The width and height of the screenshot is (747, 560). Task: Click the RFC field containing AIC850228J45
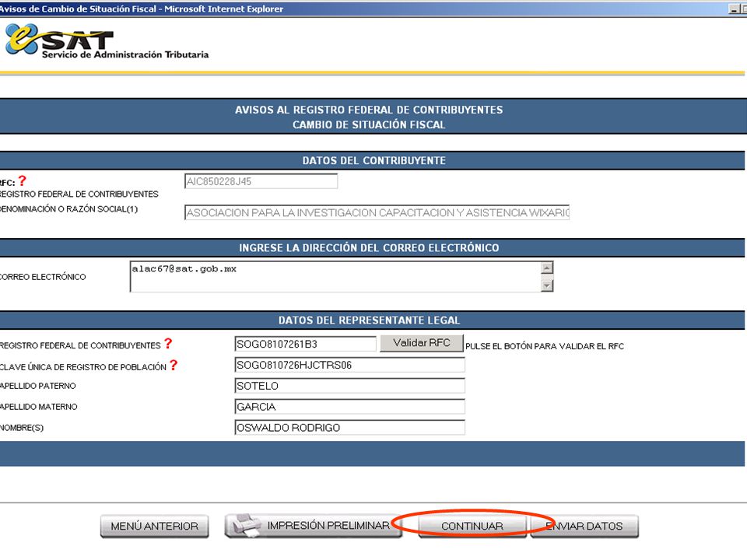[x=261, y=181]
